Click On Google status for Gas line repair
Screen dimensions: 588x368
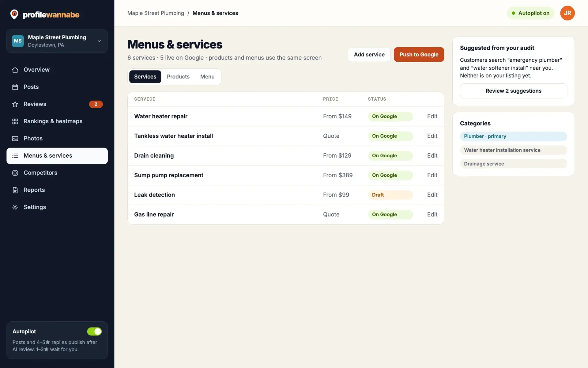[390, 215]
